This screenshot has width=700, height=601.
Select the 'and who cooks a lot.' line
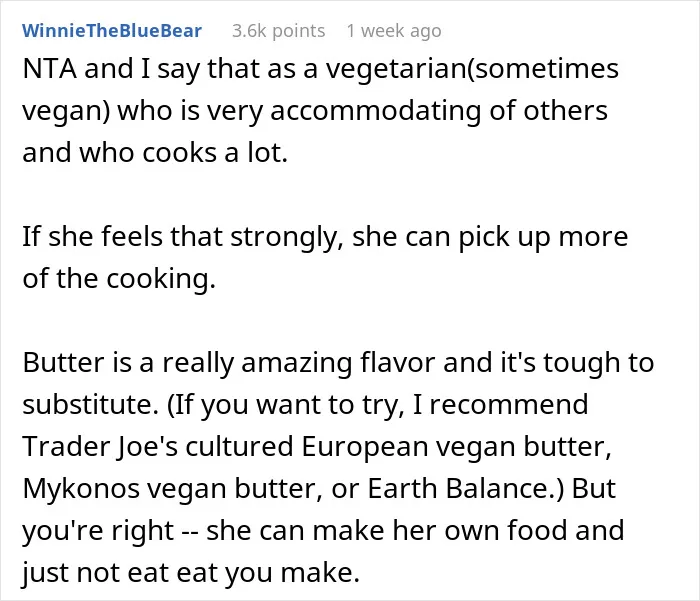(x=155, y=153)
